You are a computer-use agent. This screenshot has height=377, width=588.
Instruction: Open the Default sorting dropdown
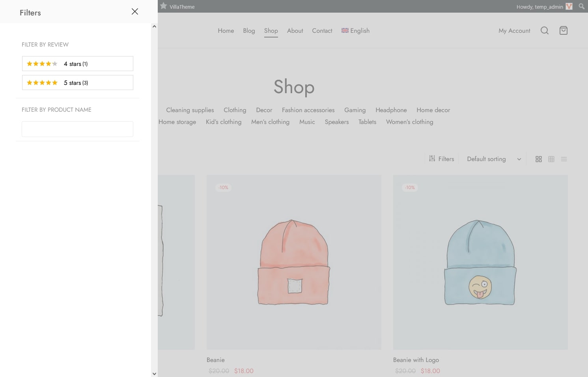click(x=493, y=159)
